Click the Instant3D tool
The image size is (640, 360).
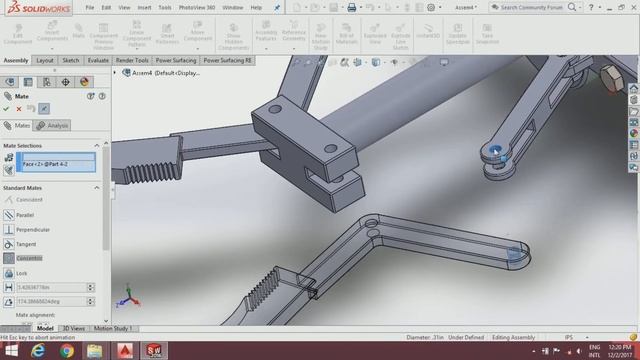428,31
